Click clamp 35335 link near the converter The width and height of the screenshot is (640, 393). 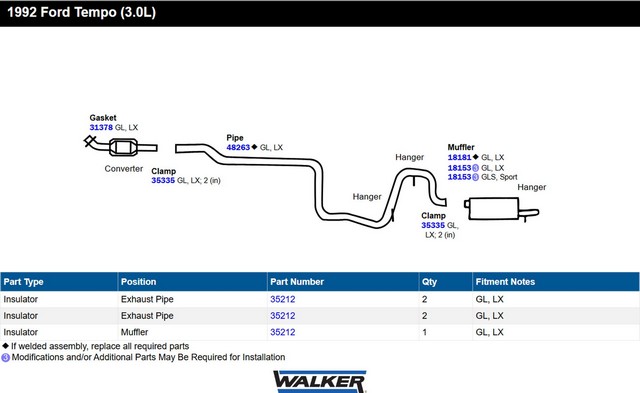[163, 180]
